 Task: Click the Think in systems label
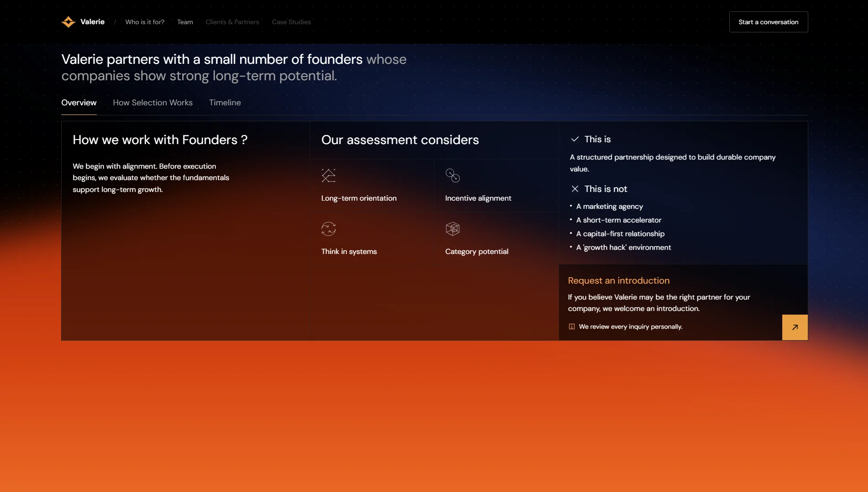(x=349, y=252)
